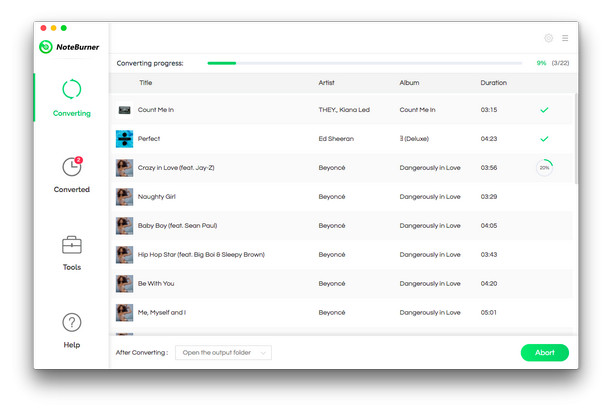Select the Me, Myself and I title

(162, 313)
